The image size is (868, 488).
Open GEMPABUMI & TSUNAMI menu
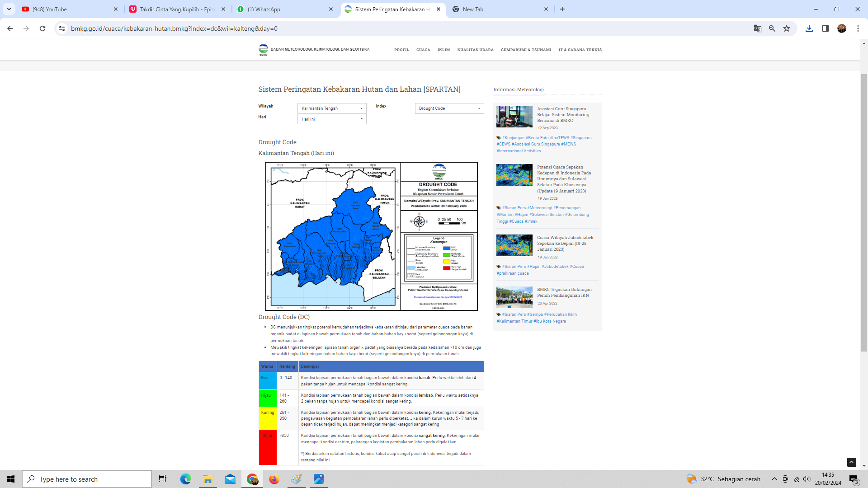[526, 50]
